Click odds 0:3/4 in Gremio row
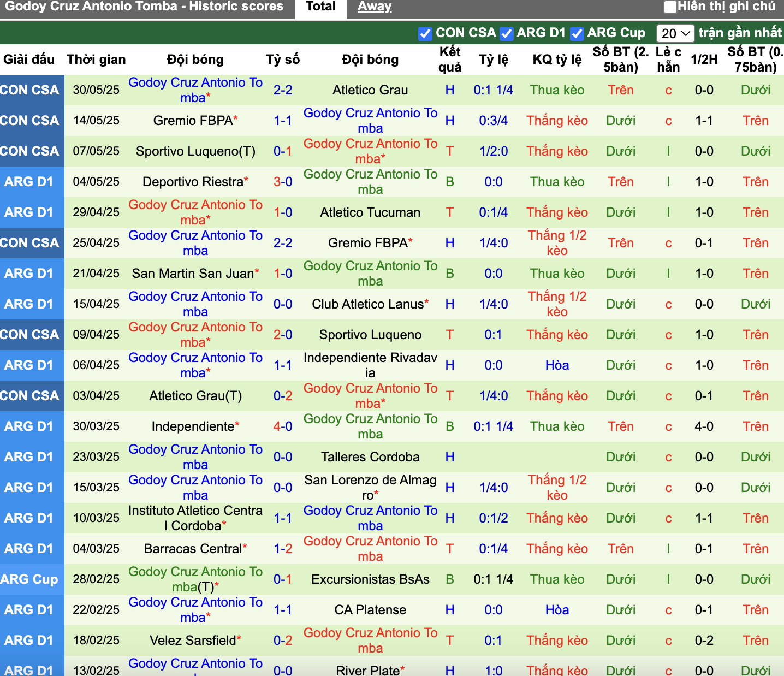This screenshot has width=784, height=676. (x=494, y=121)
